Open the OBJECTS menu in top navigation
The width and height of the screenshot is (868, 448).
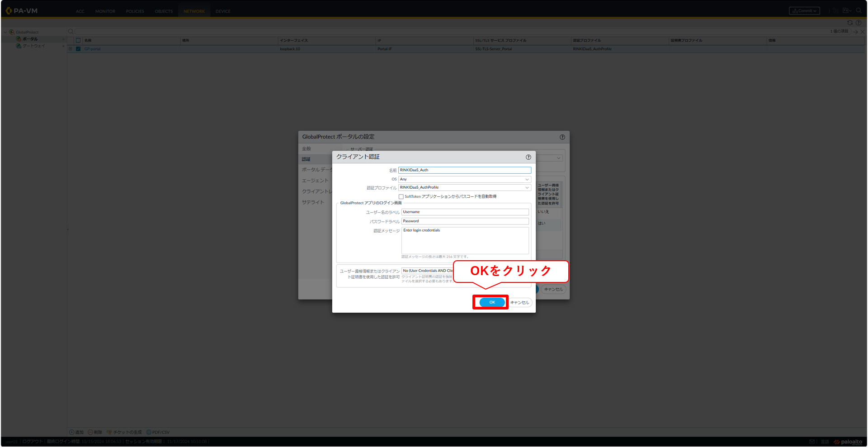pyautogui.click(x=164, y=11)
